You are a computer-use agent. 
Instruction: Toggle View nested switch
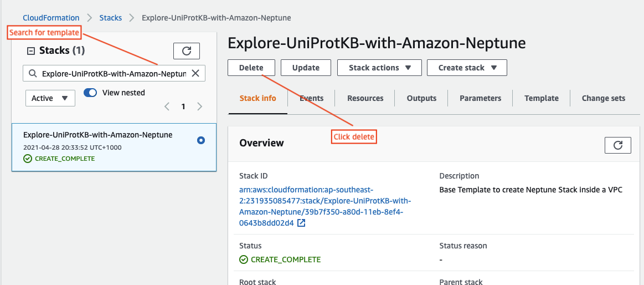[x=90, y=93]
